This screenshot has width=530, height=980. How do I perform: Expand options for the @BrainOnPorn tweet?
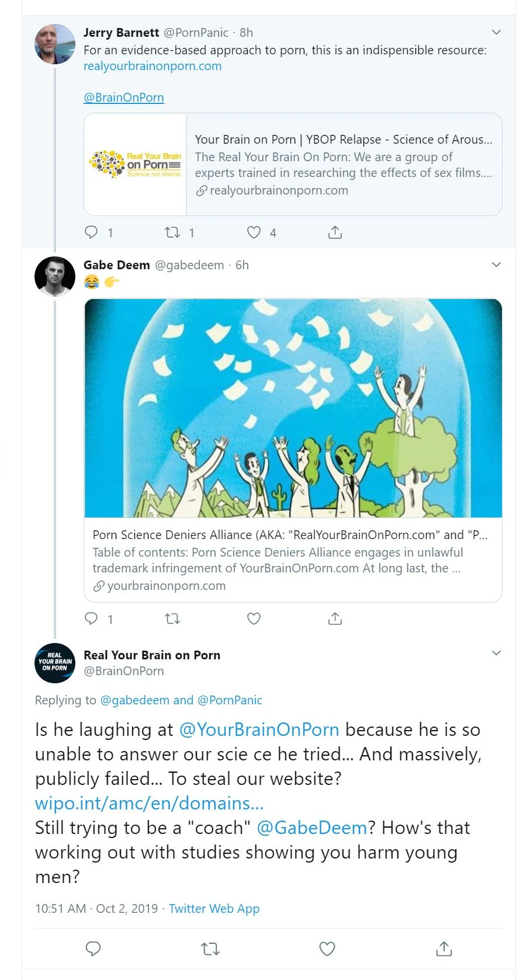click(496, 653)
